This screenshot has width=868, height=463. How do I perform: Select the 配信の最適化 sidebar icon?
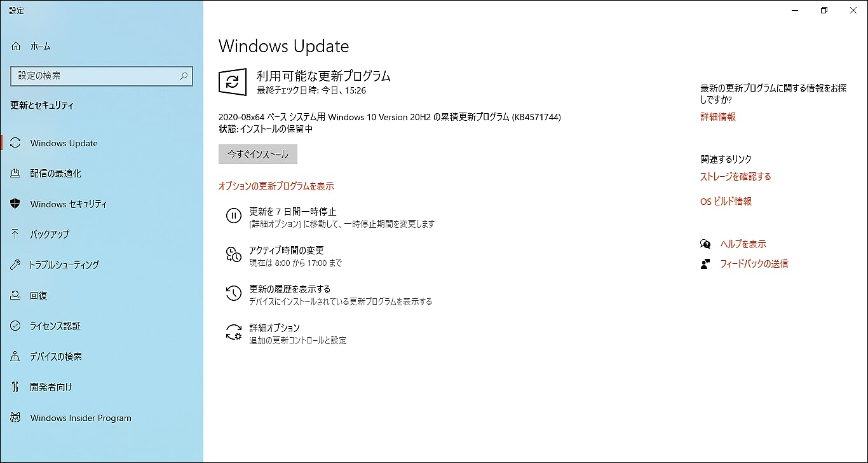point(16,174)
